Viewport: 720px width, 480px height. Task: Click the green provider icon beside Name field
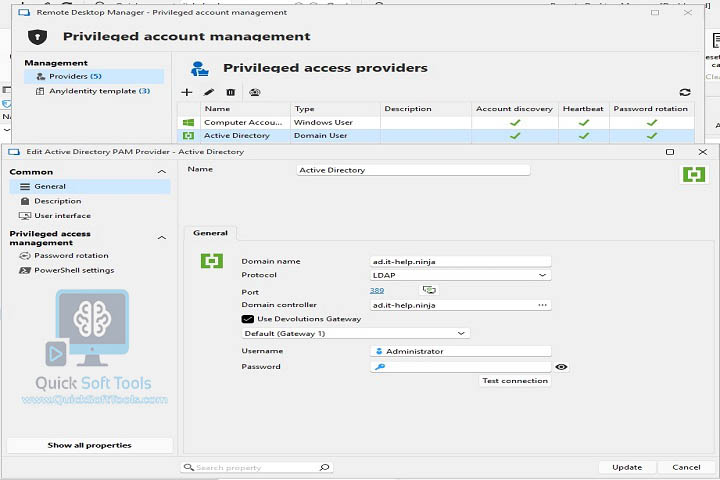tap(694, 175)
